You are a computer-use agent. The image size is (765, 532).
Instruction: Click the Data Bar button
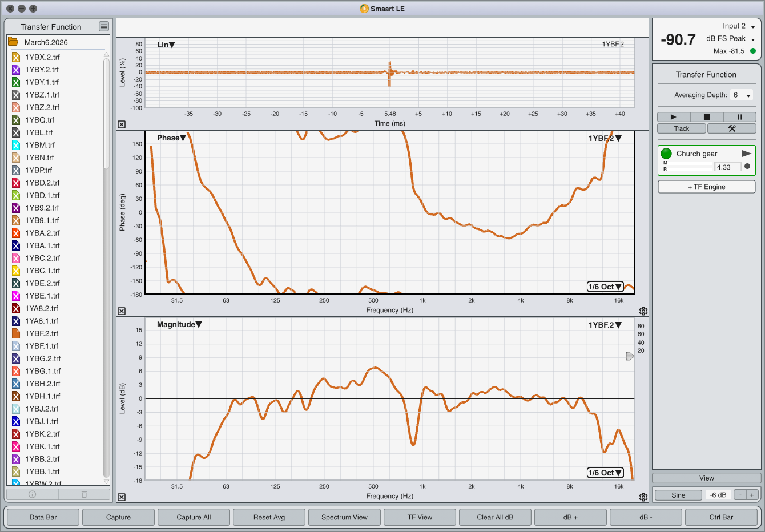(43, 517)
